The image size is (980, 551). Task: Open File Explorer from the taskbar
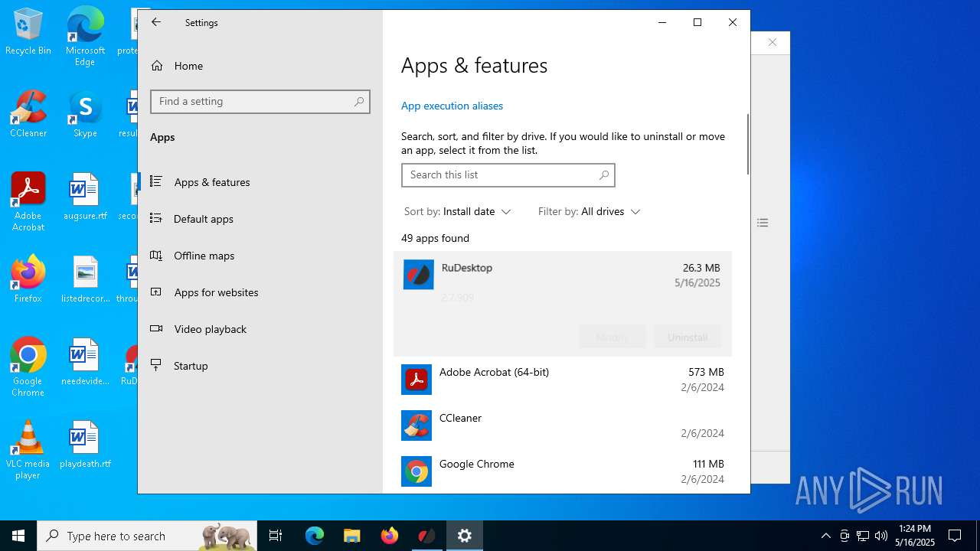[351, 536]
